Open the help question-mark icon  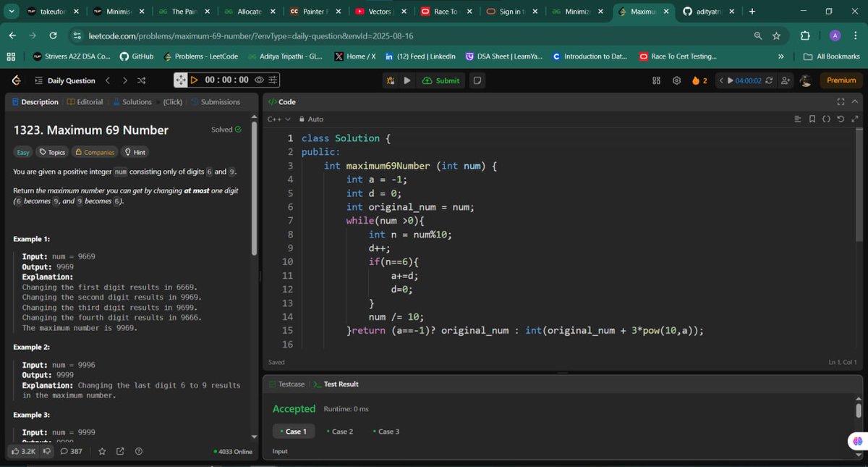pyautogui.click(x=138, y=451)
